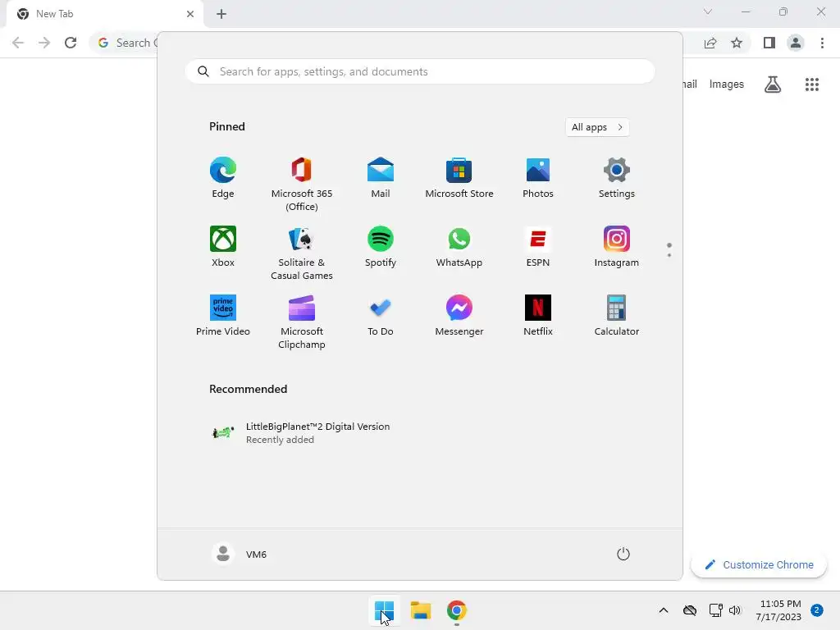Launch Microsoft 365 (Office)
Viewport: 840px width, 630px height.
pyautogui.click(x=302, y=184)
